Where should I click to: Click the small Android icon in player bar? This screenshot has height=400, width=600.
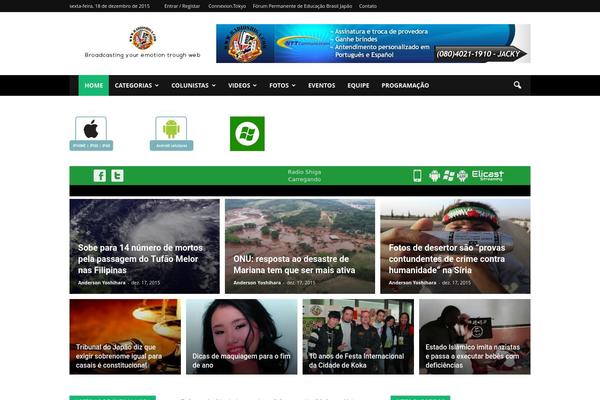434,176
